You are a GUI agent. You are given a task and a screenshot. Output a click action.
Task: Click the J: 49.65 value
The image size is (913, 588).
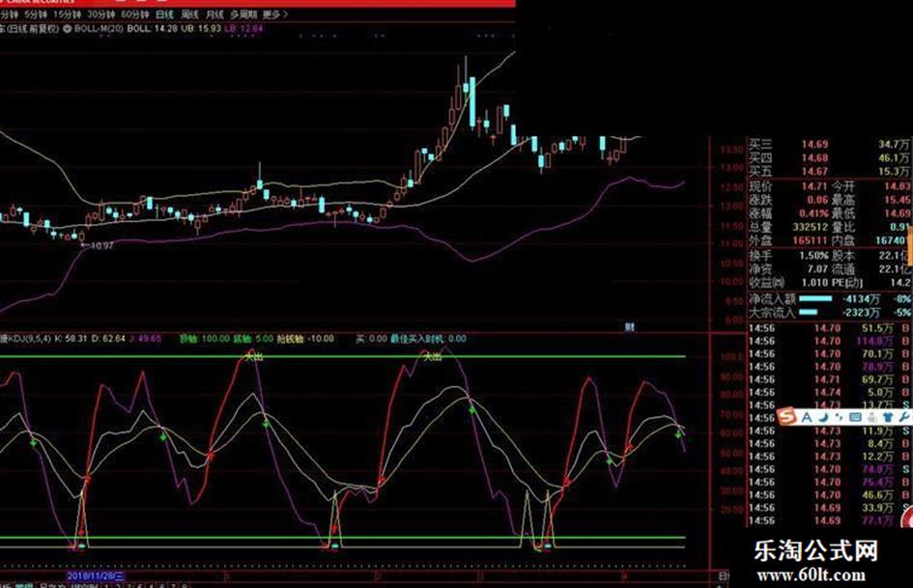pyautogui.click(x=145, y=338)
